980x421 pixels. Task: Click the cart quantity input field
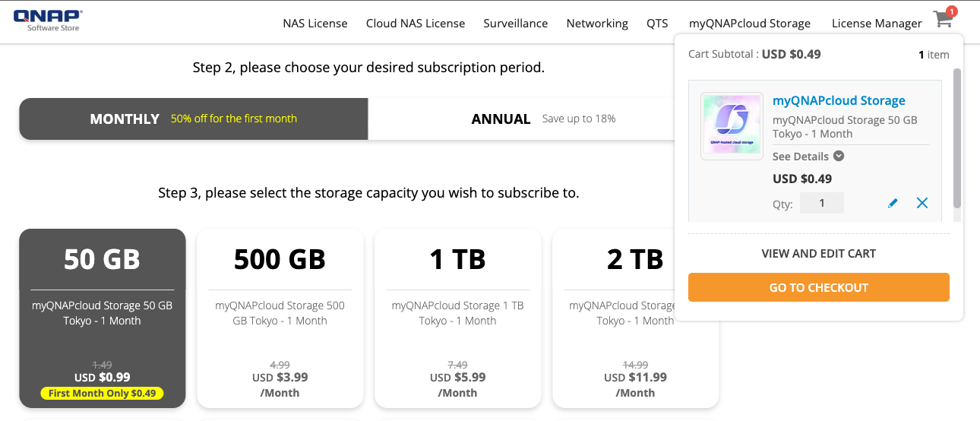[x=821, y=204]
